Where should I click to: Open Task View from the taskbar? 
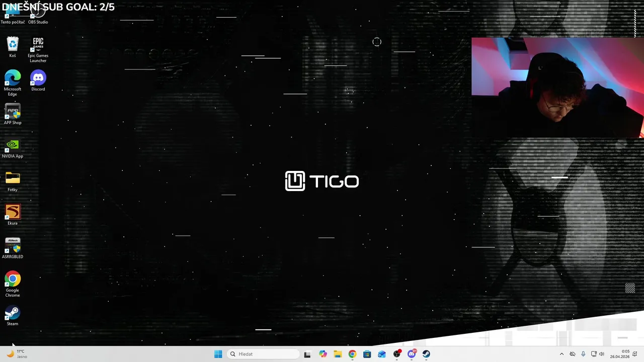(307, 354)
